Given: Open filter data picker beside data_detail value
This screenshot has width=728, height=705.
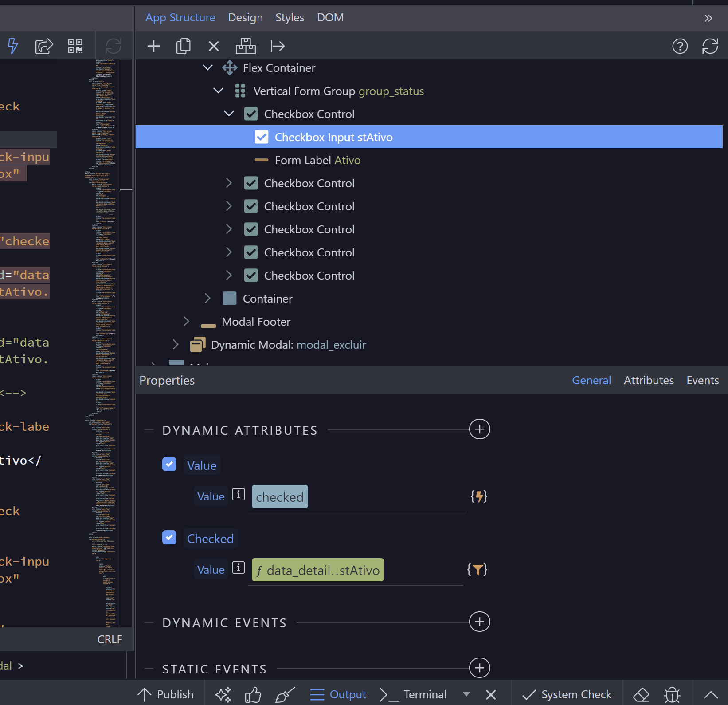Looking at the screenshot, I should [478, 570].
